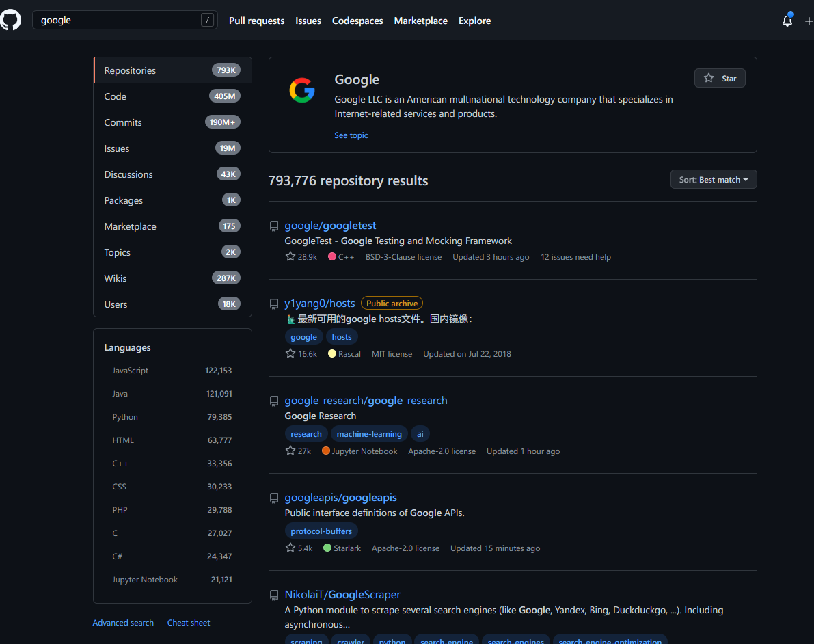Filter results by CSS language
The height and width of the screenshot is (644, 814).
pos(172,487)
